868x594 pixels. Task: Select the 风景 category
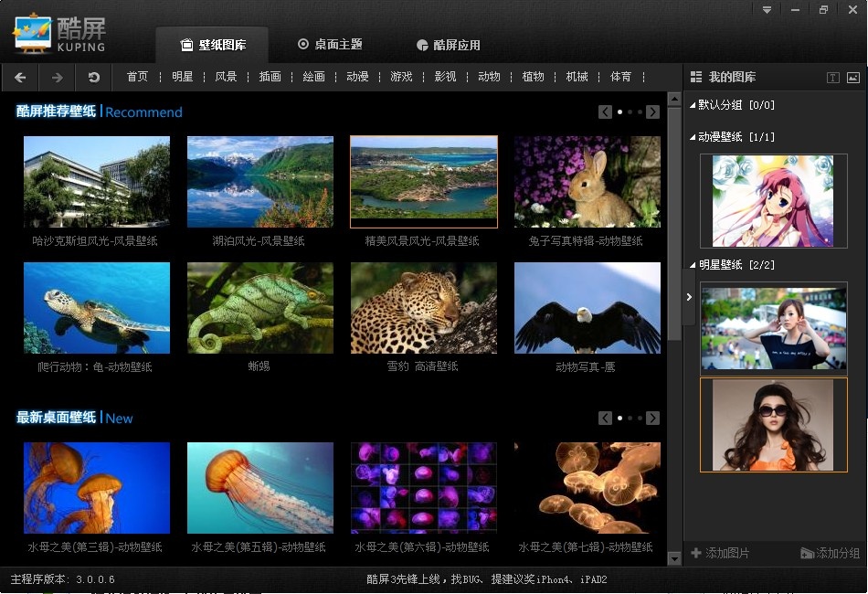[x=226, y=77]
